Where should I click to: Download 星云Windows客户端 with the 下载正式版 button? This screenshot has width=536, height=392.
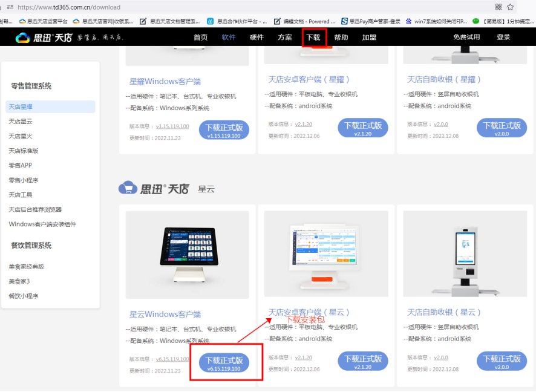click(x=224, y=363)
